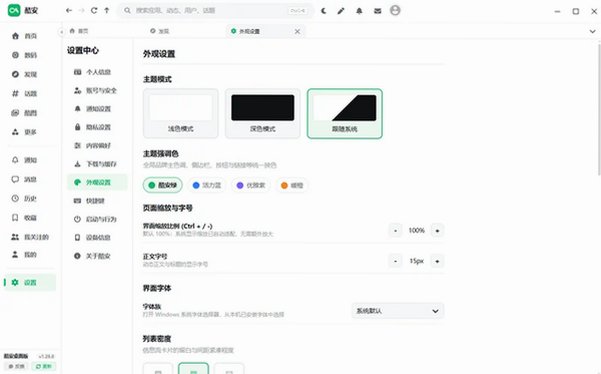This screenshot has height=374, width=601.
Task: Click the pencil compose icon in the top bar
Action: pos(341,11)
